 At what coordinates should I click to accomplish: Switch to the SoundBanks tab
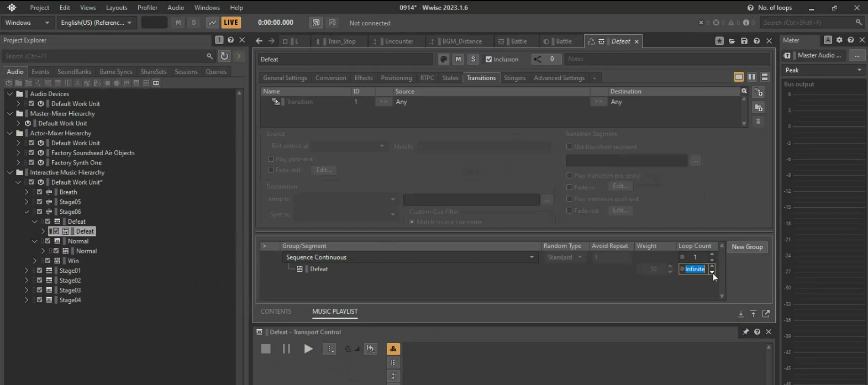[x=74, y=72]
